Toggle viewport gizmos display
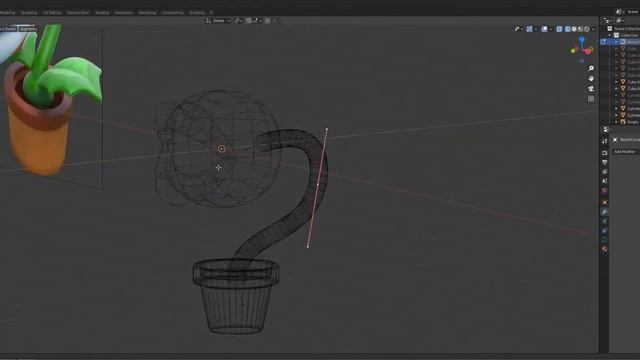Image resolution: width=640 pixels, height=360 pixels. click(x=529, y=29)
